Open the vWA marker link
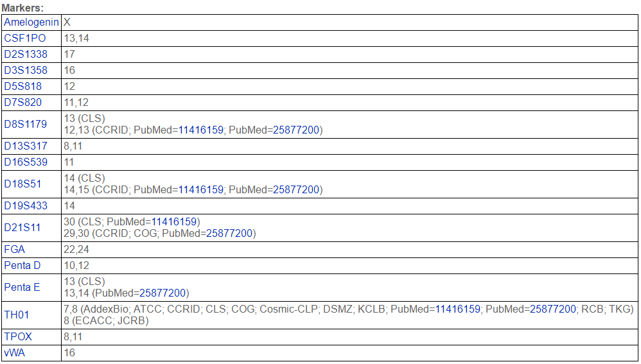The width and height of the screenshot is (641, 364). coord(15,353)
